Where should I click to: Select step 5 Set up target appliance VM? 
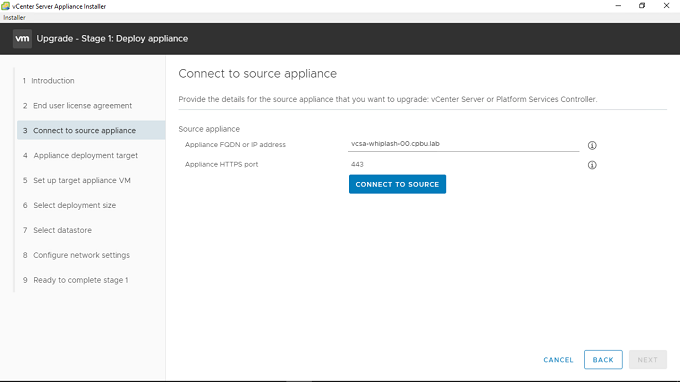(77, 180)
